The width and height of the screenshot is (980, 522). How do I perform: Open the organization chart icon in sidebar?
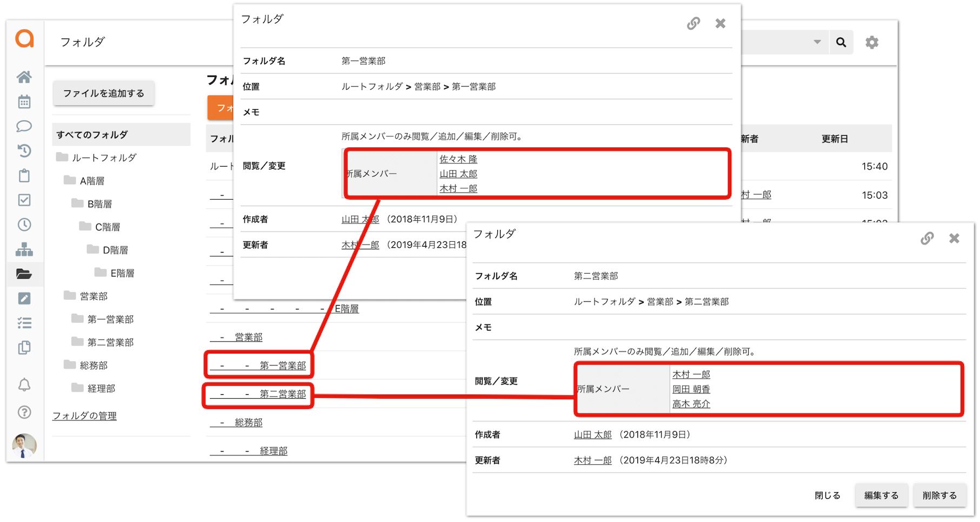[x=24, y=249]
